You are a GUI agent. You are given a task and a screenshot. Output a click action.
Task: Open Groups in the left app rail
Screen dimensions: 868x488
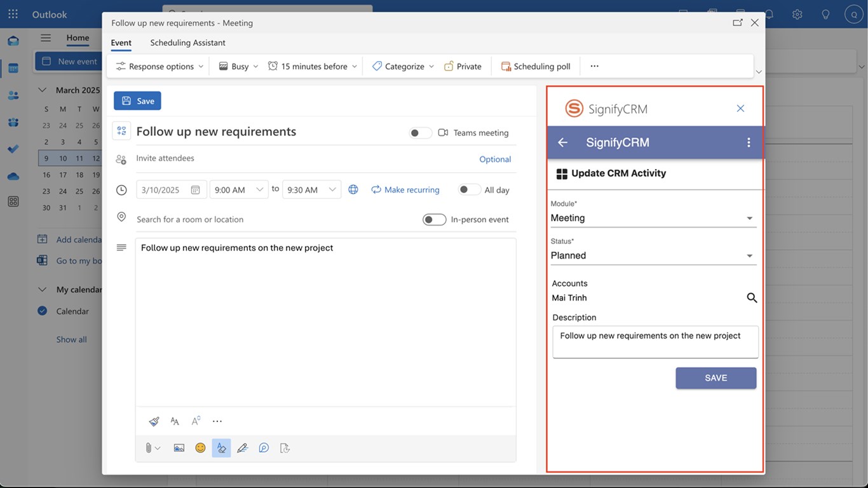13,122
